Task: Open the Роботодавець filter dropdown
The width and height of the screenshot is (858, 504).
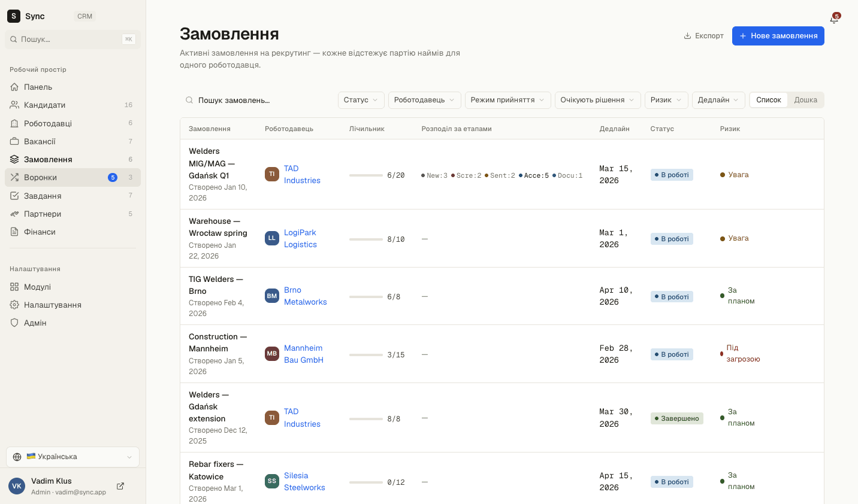Action: 425,100
